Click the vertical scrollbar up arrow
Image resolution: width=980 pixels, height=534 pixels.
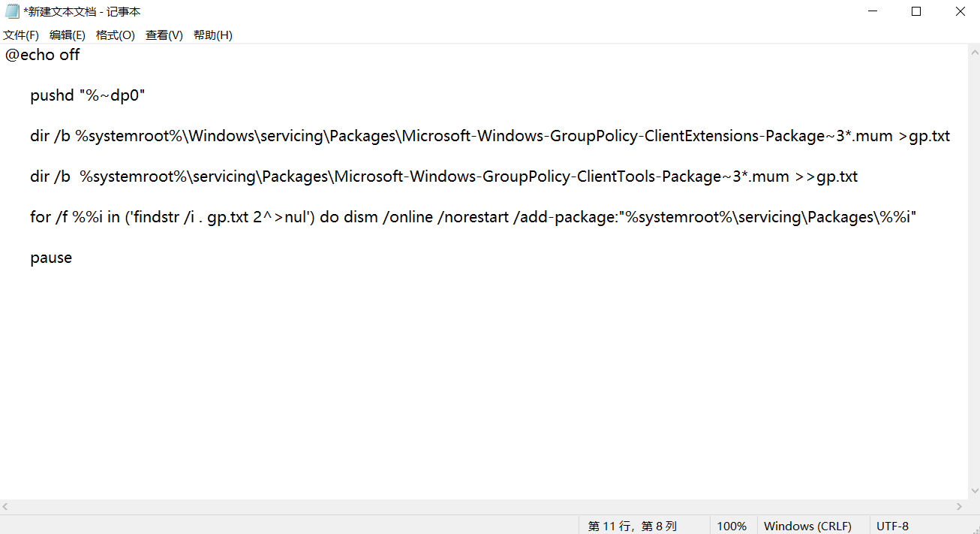tap(973, 51)
